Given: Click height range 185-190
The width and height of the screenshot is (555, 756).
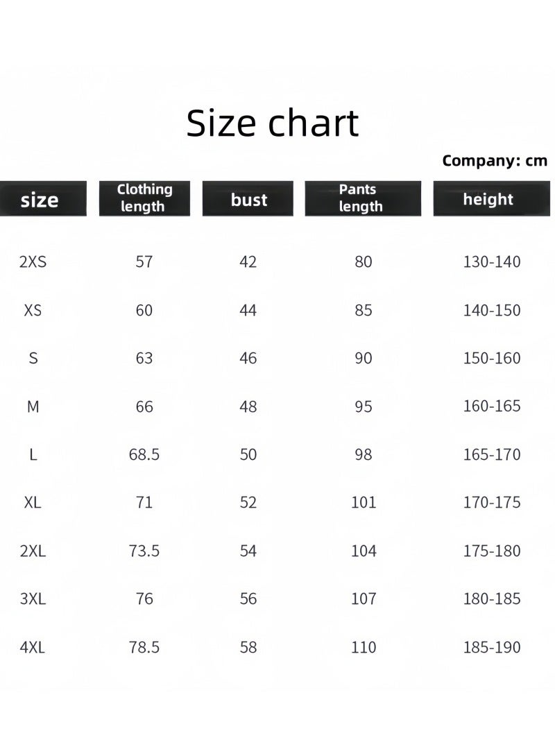Looking at the screenshot, I should click(x=492, y=647).
